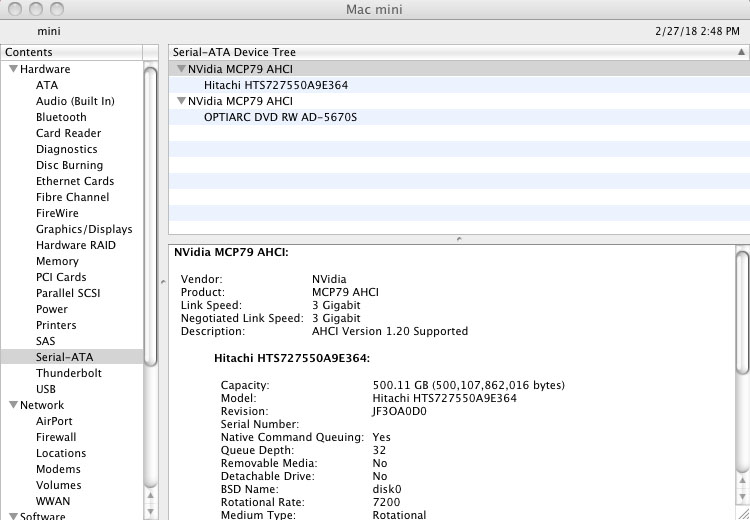The width and height of the screenshot is (750, 520).
Task: Click the details pane scroll up arrow
Action: click(x=742, y=480)
